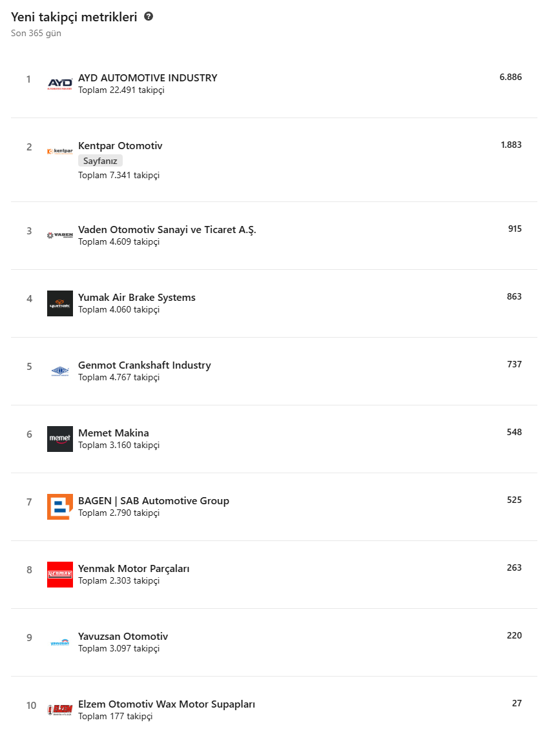The height and width of the screenshot is (736, 560).
Task: Select the Vaden Otomotiv logo thumbnail
Action: click(x=59, y=235)
